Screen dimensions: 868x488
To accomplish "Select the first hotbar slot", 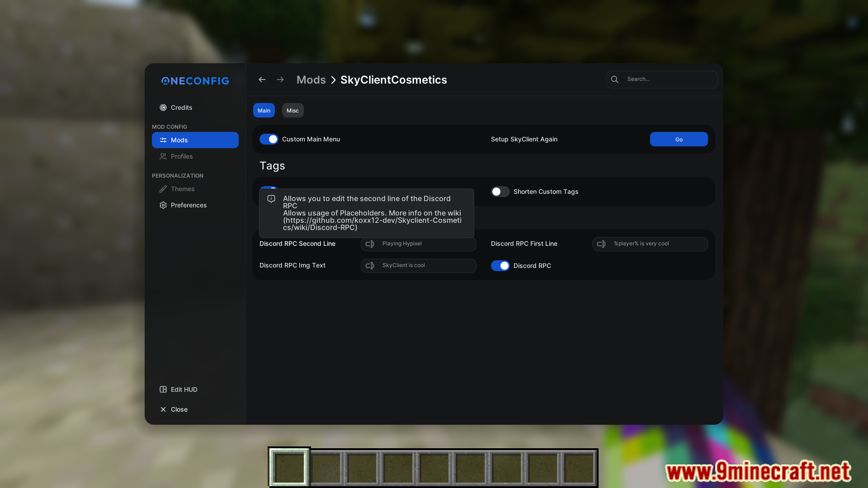I will point(289,468).
